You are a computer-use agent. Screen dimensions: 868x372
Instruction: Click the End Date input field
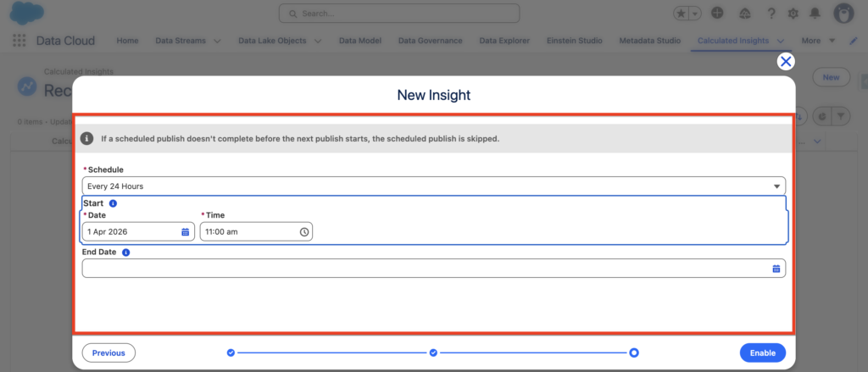point(424,269)
